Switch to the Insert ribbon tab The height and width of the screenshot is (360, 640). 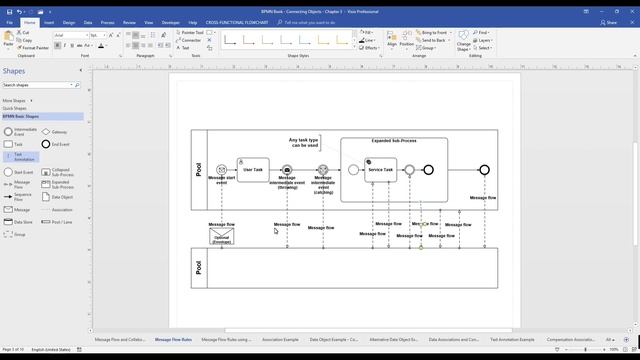click(49, 22)
